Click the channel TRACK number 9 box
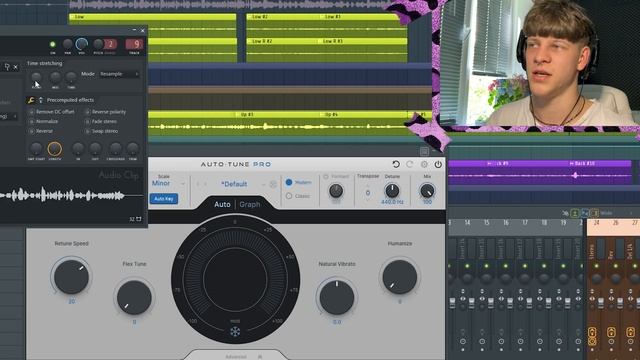This screenshot has width=640, height=360. click(x=134, y=44)
